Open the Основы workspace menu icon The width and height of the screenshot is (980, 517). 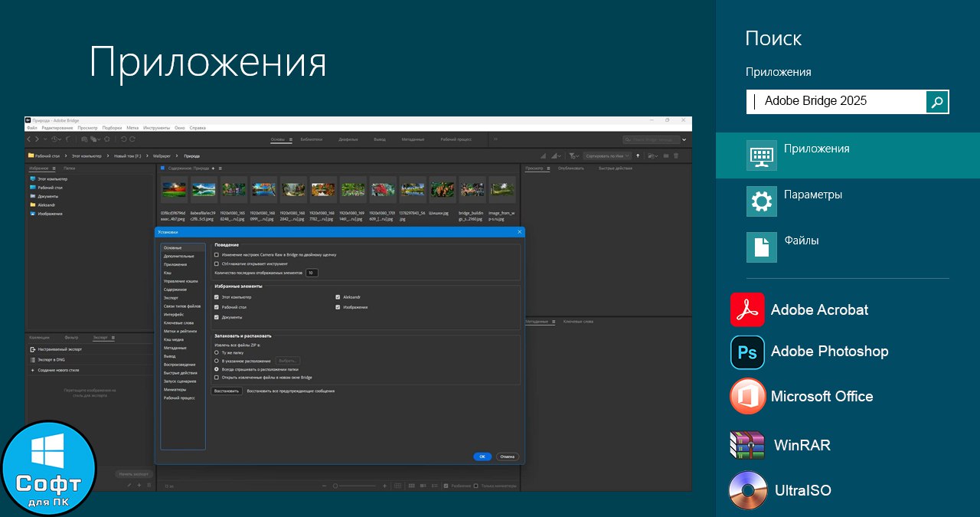pos(291,139)
